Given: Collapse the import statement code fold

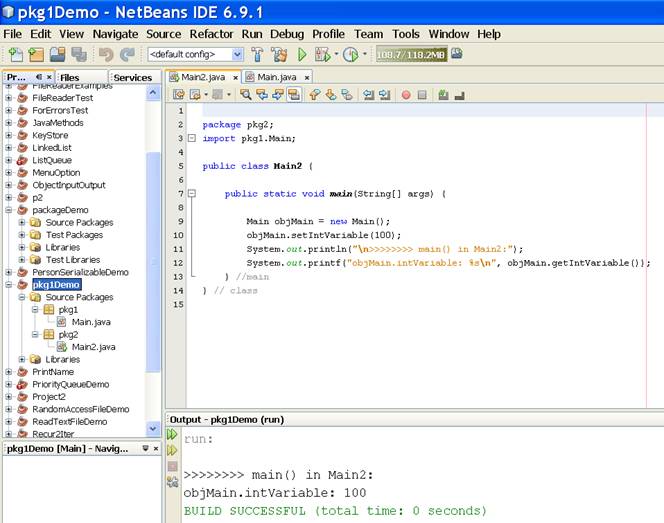Looking at the screenshot, I should [192, 138].
